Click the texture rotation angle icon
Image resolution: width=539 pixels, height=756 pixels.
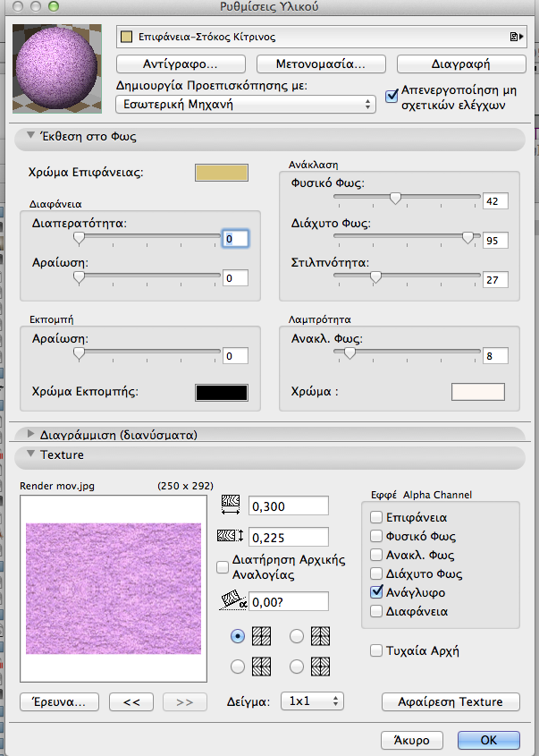[232, 601]
